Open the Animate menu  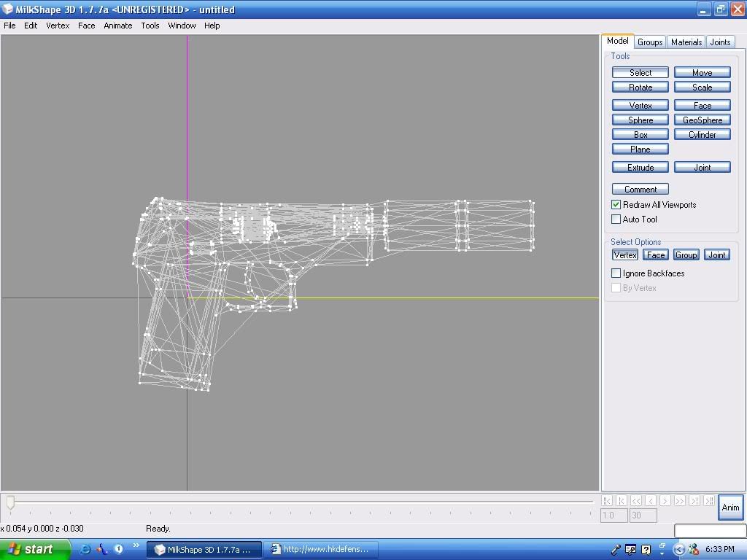click(117, 26)
